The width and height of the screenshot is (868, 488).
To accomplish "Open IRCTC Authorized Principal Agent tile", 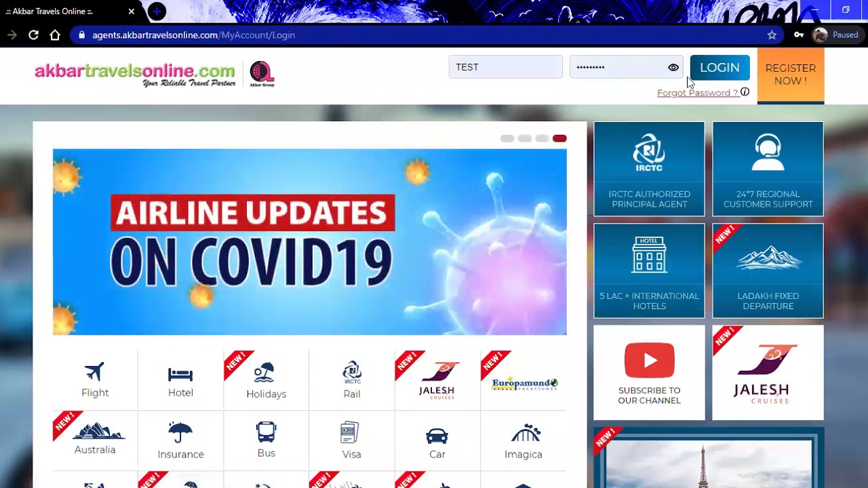I will (x=649, y=169).
